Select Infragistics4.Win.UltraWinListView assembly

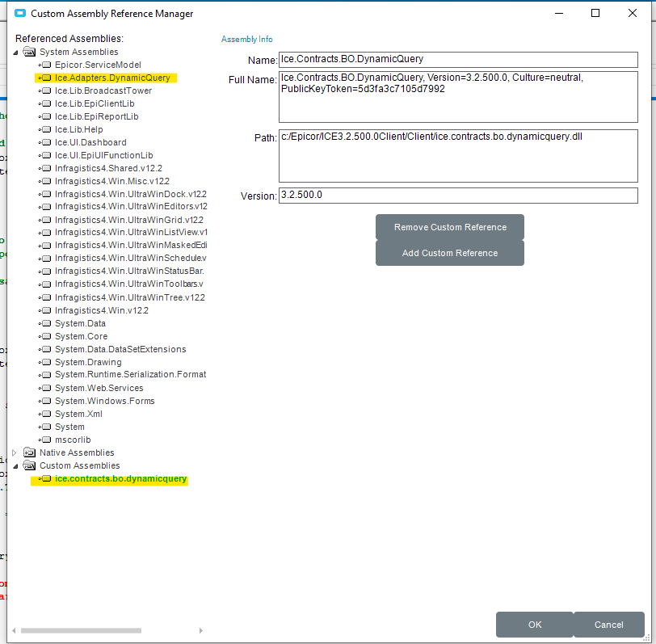[131, 232]
